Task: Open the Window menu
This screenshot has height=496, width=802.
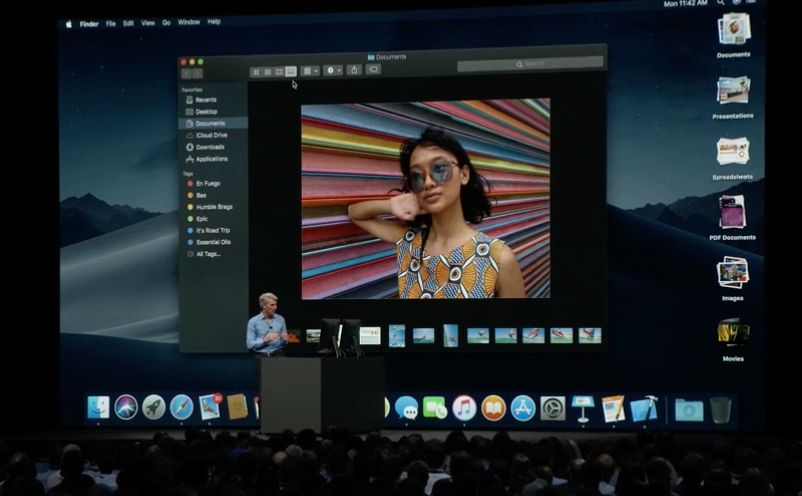Action: (189, 22)
